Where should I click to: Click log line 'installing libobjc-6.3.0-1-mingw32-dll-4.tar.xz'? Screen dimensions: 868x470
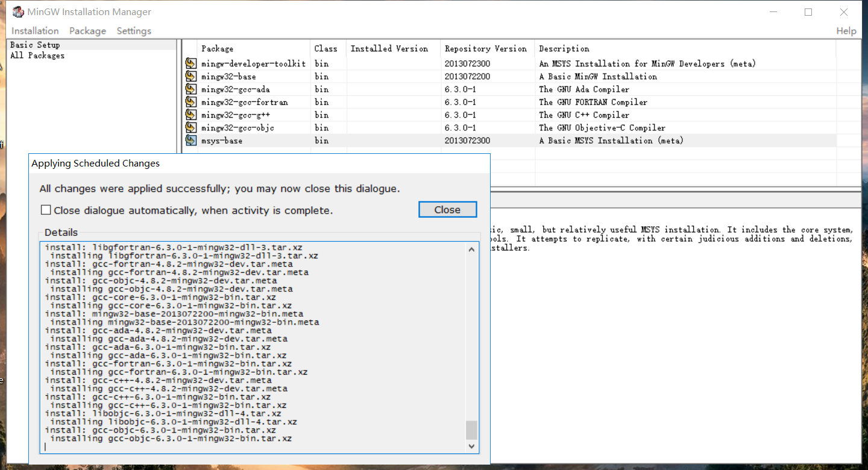click(x=174, y=422)
